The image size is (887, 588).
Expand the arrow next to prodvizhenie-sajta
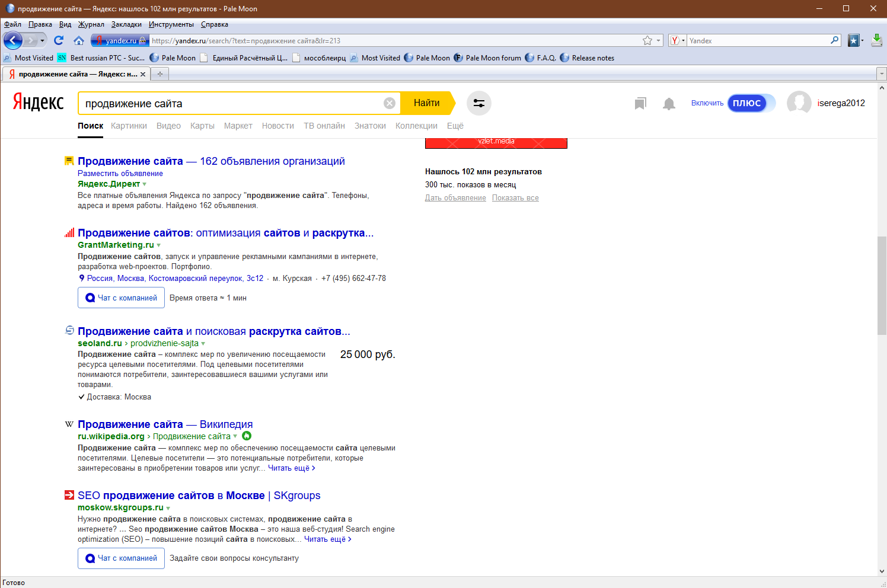click(203, 344)
